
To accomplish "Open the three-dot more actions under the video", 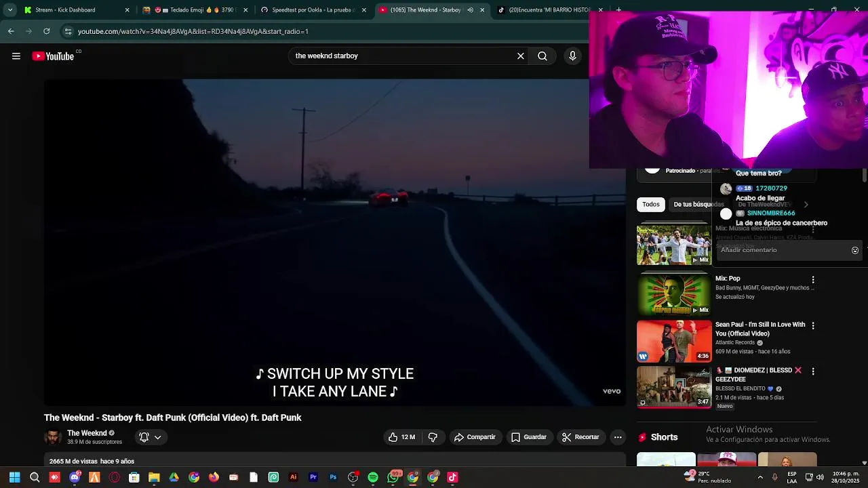I will pos(618,437).
